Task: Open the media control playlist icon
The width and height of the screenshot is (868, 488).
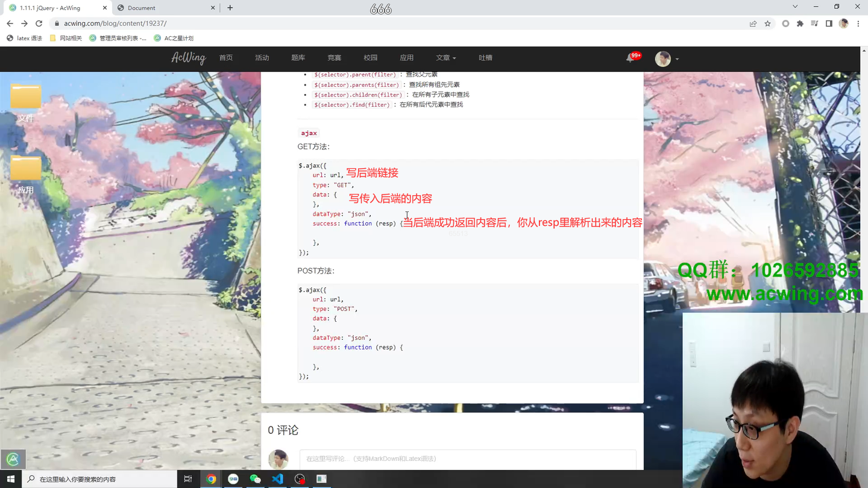Action: [814, 23]
